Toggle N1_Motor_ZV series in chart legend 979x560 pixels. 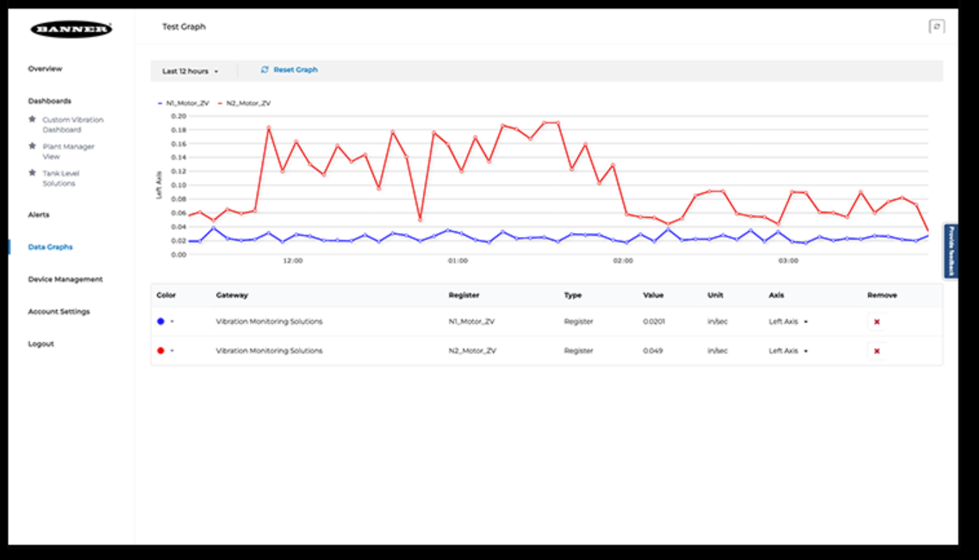(x=183, y=103)
